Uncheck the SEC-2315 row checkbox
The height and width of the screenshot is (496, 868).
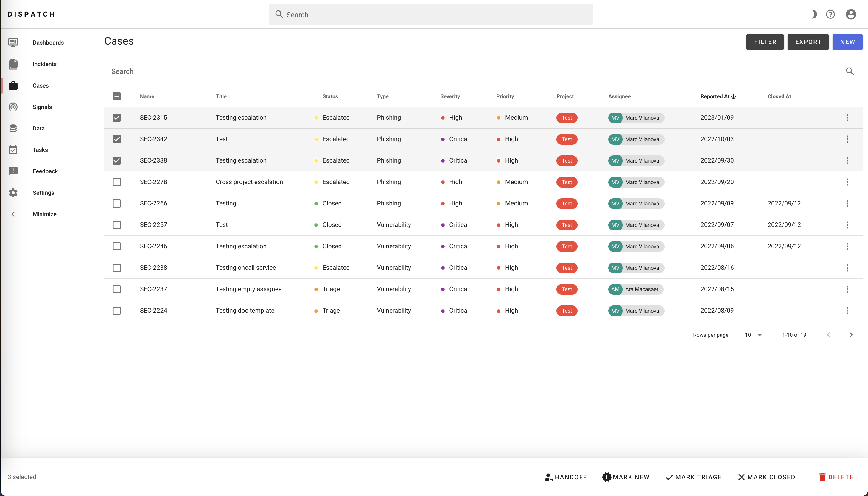click(116, 118)
